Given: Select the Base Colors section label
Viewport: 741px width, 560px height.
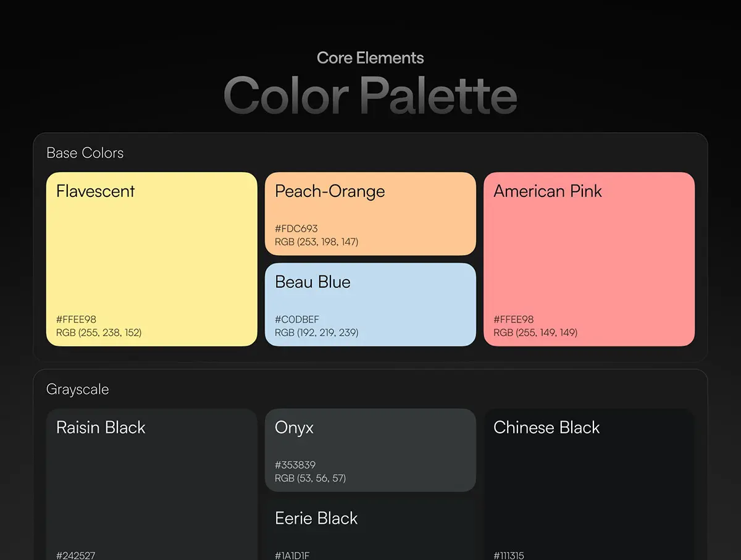Looking at the screenshot, I should [x=85, y=153].
